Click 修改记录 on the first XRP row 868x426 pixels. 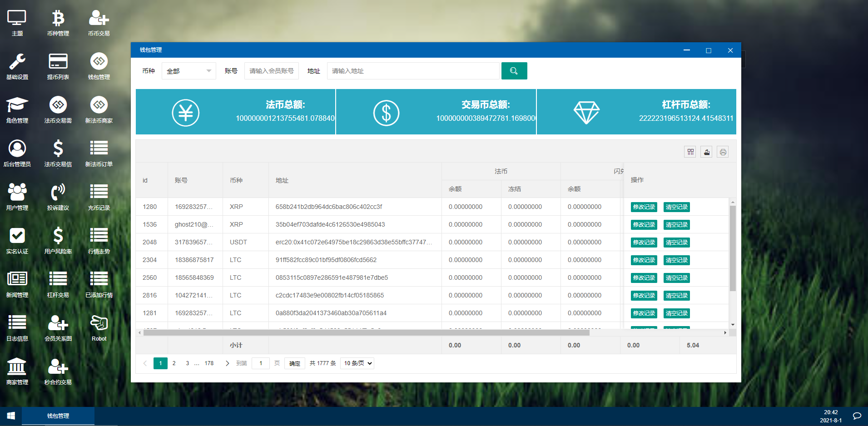click(644, 207)
